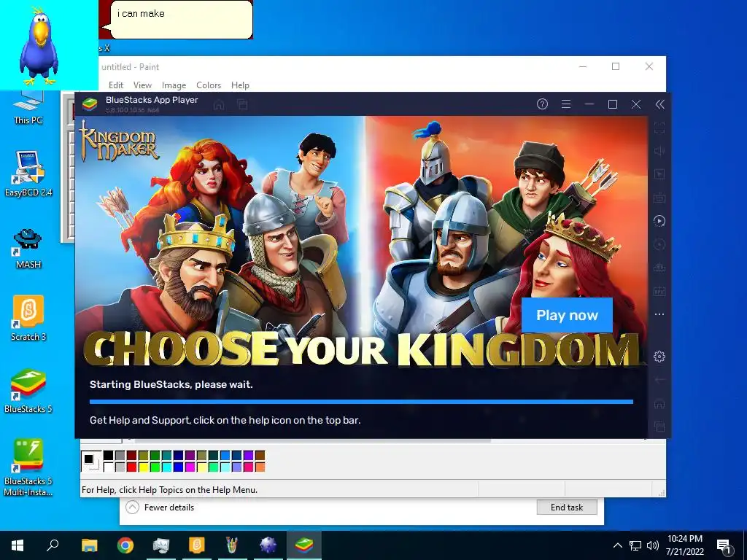Click the Task Manager taskbar icon
This screenshot has height=560, width=747.
[161, 545]
